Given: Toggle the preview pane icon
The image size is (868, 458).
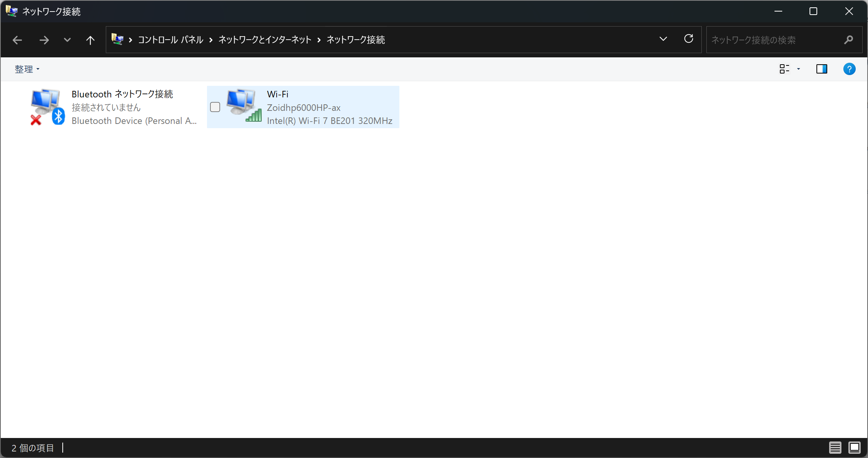Looking at the screenshot, I should point(821,69).
